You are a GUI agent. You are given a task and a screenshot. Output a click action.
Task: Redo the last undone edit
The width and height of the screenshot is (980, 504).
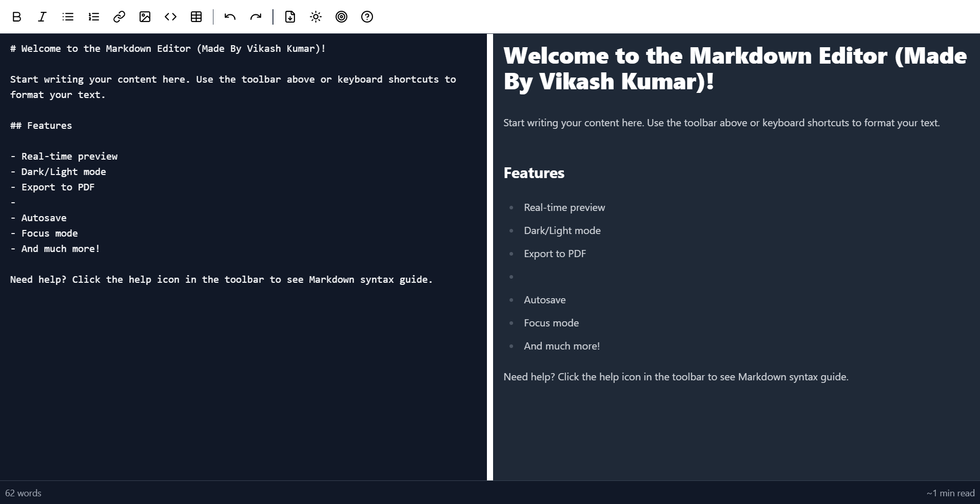(256, 17)
